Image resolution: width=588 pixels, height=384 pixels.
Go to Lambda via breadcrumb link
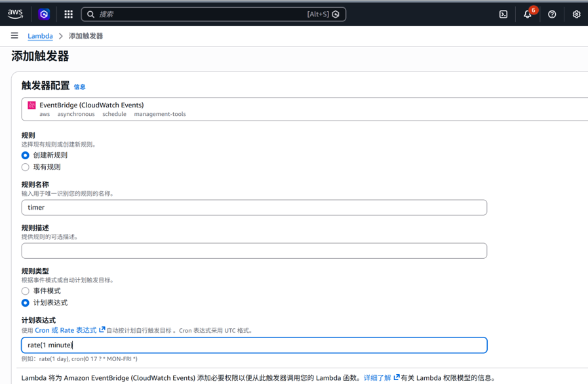click(40, 36)
